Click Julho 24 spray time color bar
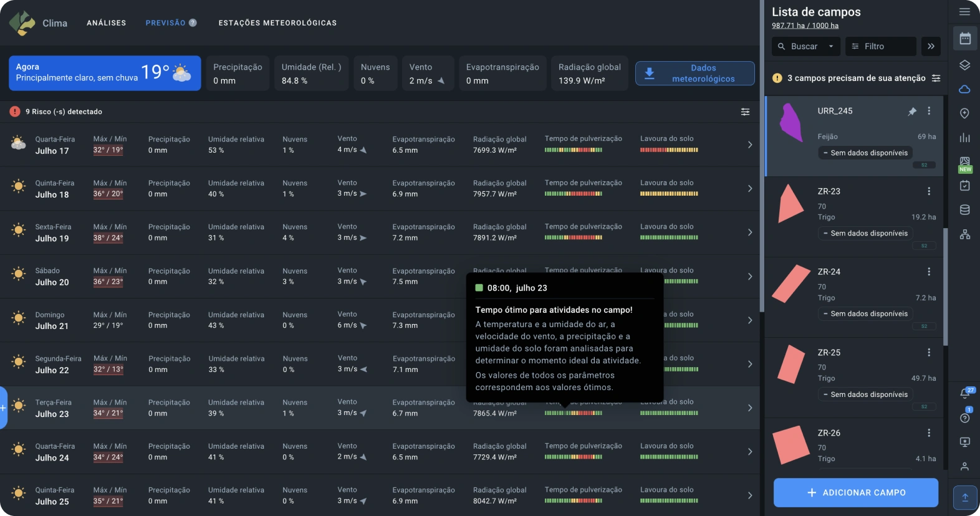 tap(573, 457)
